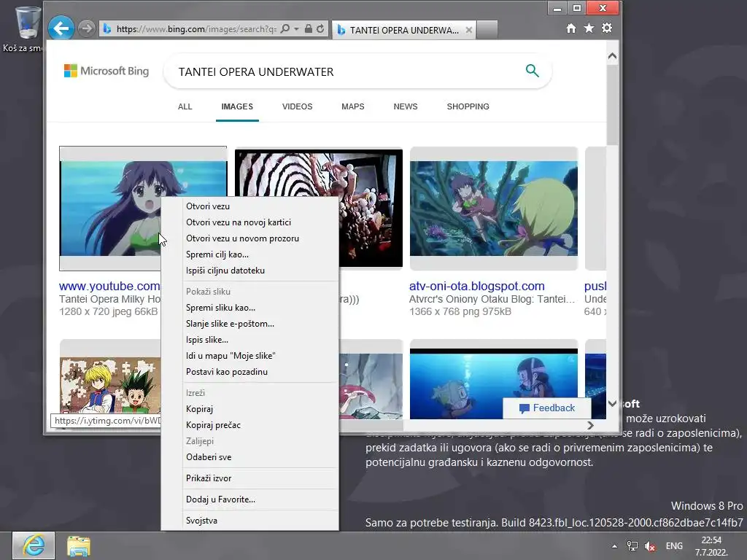The image size is (747, 560).
Task: Click the Feedback button
Action: pos(547,408)
